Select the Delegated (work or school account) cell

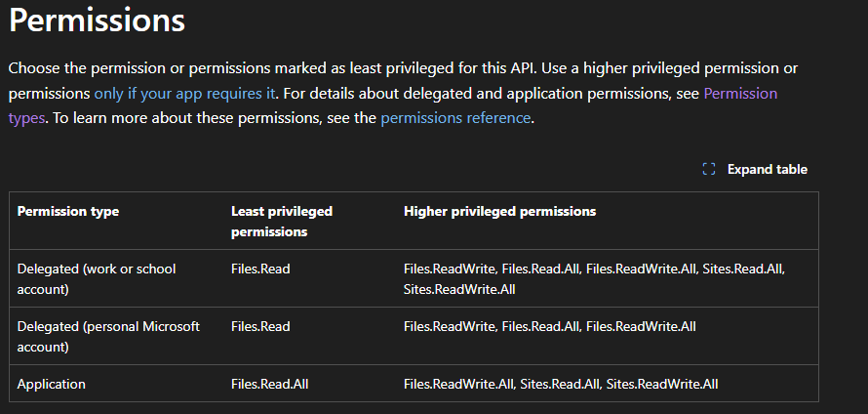[x=97, y=278]
